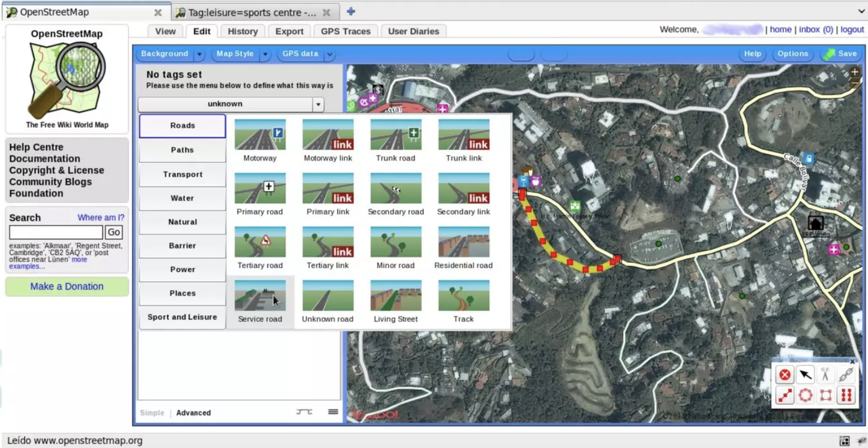
Task: Click the scissors split-way tool
Action: 825,374
